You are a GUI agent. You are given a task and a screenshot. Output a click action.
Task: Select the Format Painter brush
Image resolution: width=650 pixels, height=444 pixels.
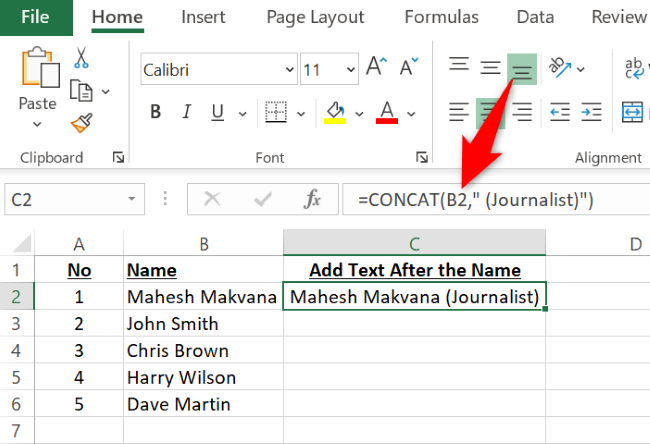(x=81, y=123)
